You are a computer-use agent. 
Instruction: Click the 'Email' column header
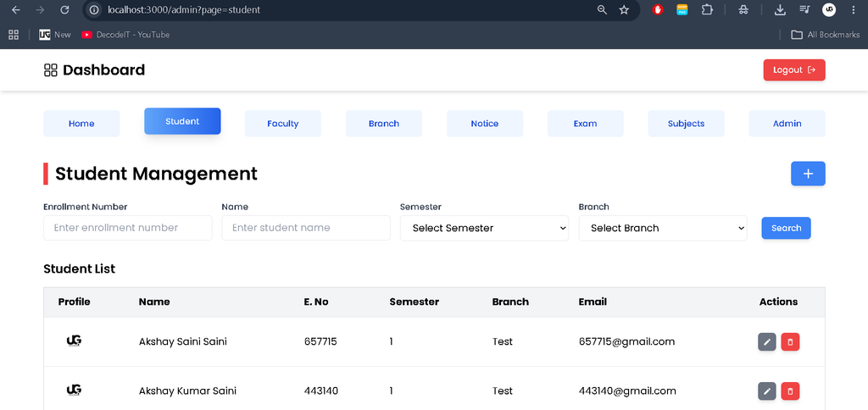593,302
